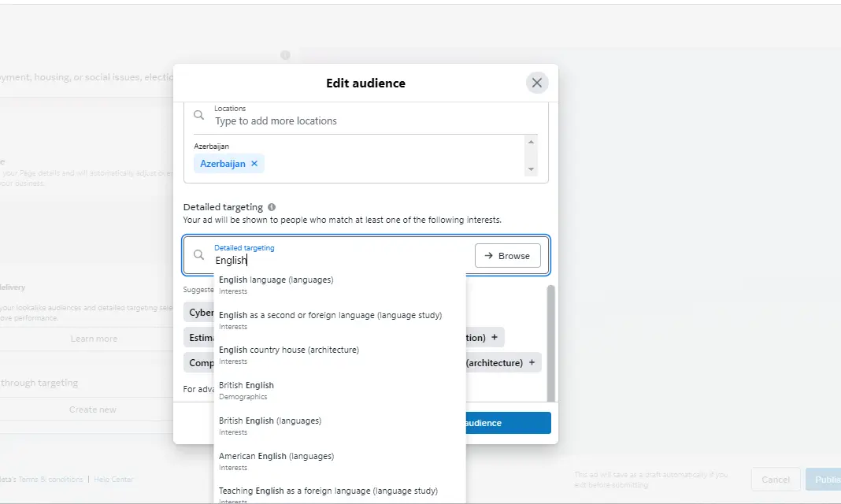Click the info icon above the dialog

[285, 55]
